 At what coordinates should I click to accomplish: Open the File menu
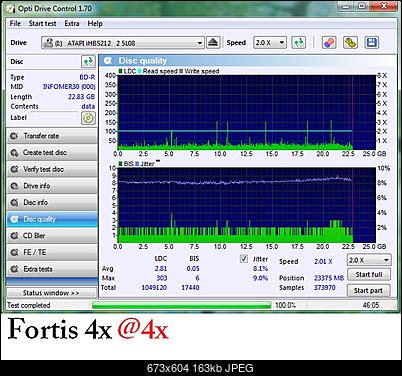coord(15,24)
